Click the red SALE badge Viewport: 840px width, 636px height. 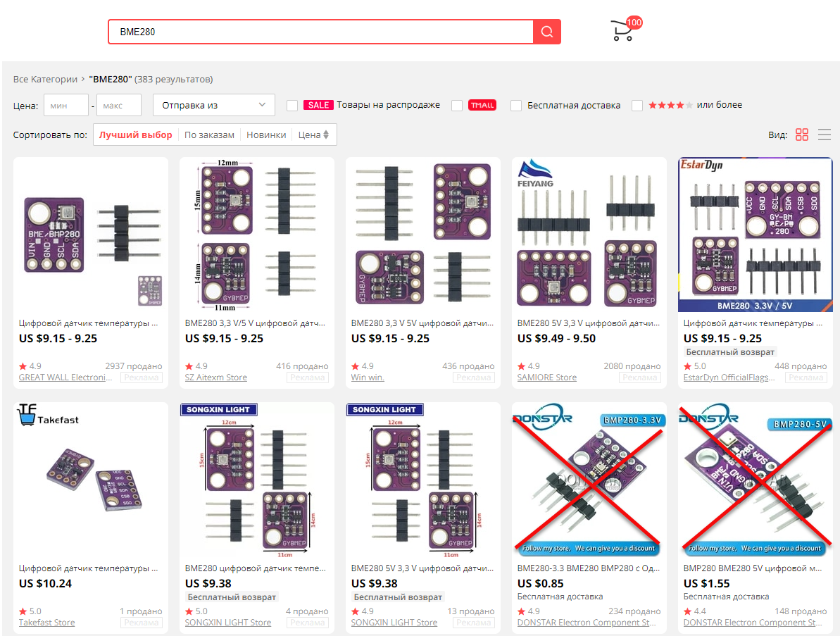tap(318, 105)
